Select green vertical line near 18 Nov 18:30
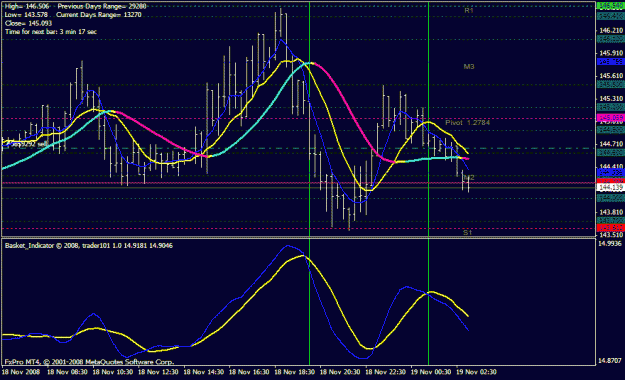Image resolution: width=625 pixels, height=380 pixels. 309,183
